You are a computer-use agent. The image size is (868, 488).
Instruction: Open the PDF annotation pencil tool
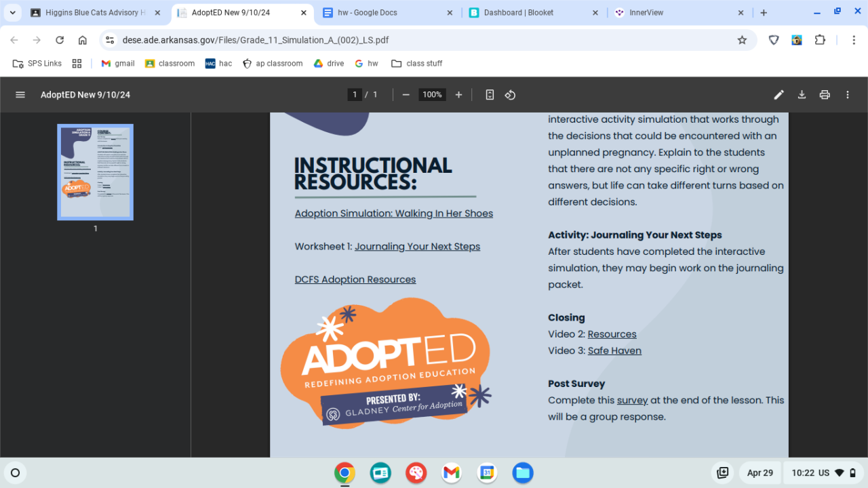tap(779, 95)
